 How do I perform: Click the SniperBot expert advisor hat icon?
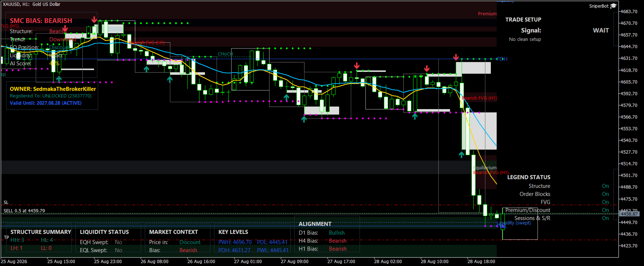[x=613, y=6]
